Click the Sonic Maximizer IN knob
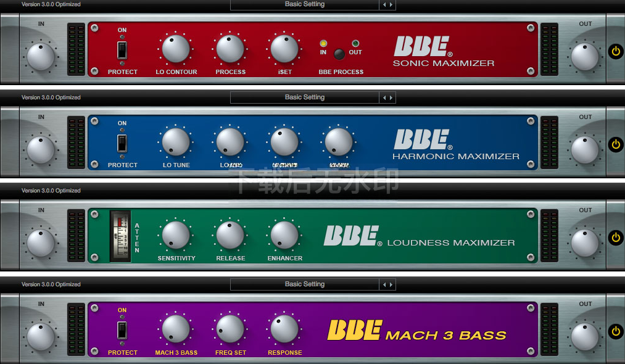 pos(40,57)
